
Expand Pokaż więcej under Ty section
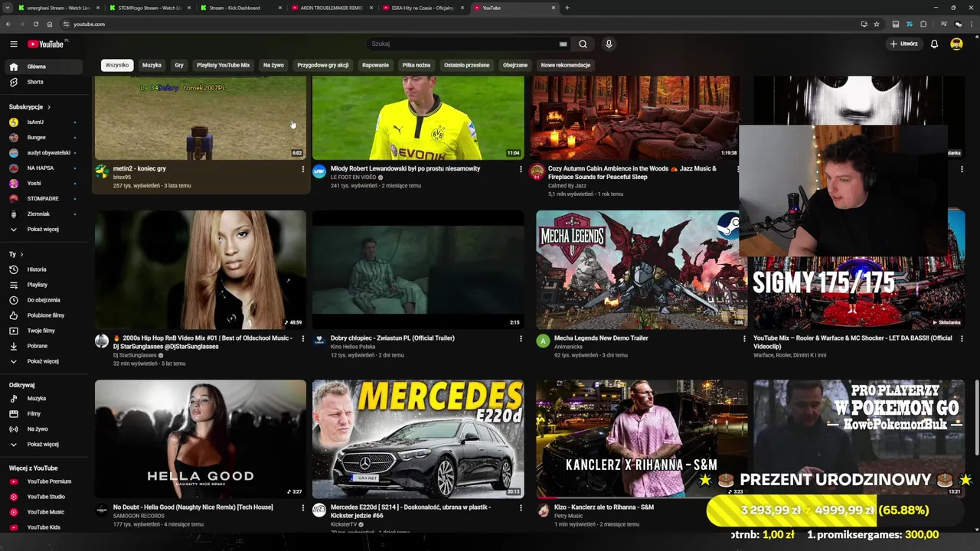[x=42, y=361]
